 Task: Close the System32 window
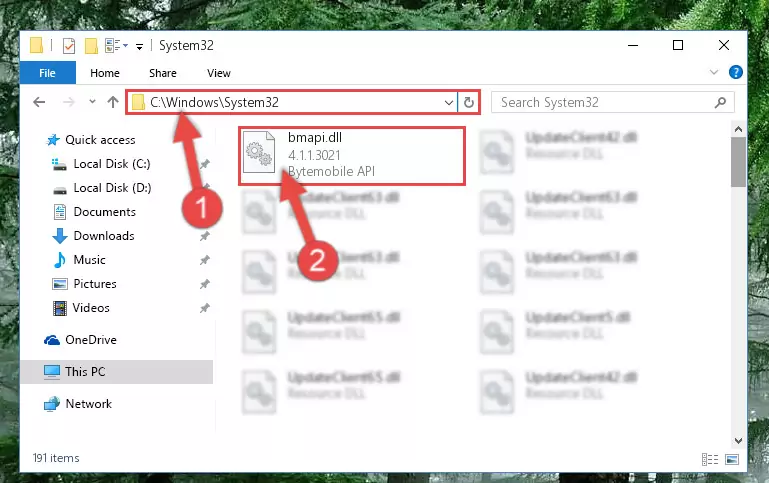tap(724, 45)
